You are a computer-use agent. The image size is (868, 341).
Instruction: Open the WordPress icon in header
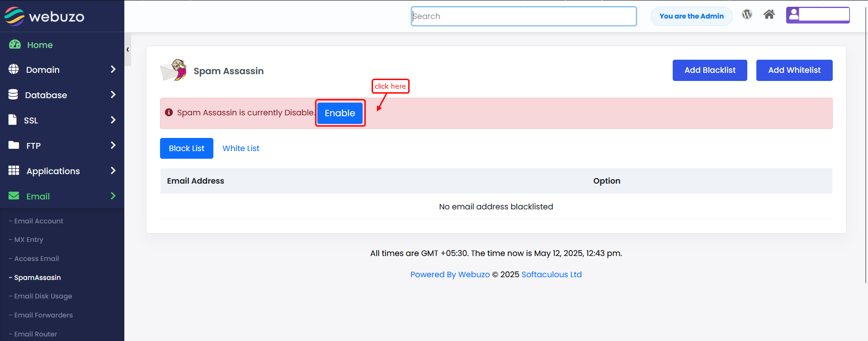pyautogui.click(x=747, y=14)
